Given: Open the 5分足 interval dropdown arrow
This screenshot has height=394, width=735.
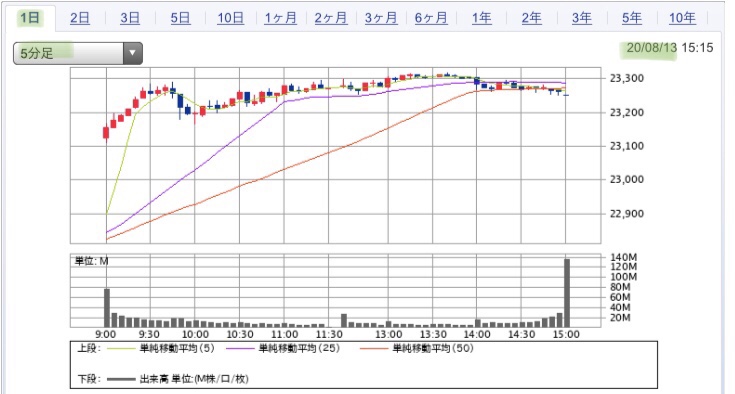Looking at the screenshot, I should click(133, 53).
